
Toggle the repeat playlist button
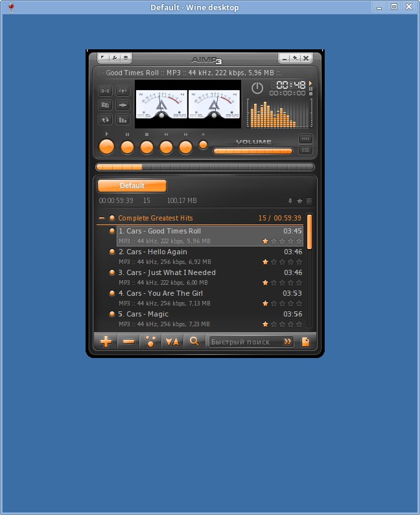pyautogui.click(x=106, y=120)
